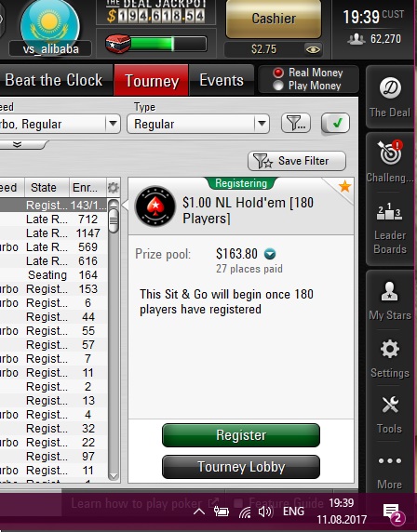Viewport: 417px width, 532px height.
Task: Open Settings gear in sidebar
Action: (x=390, y=349)
